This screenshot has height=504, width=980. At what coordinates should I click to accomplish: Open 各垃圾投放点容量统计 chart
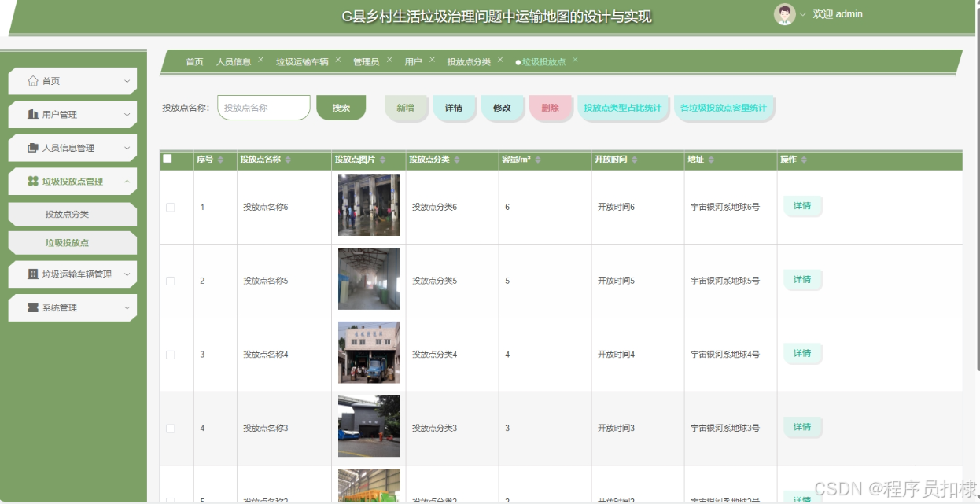pyautogui.click(x=724, y=108)
